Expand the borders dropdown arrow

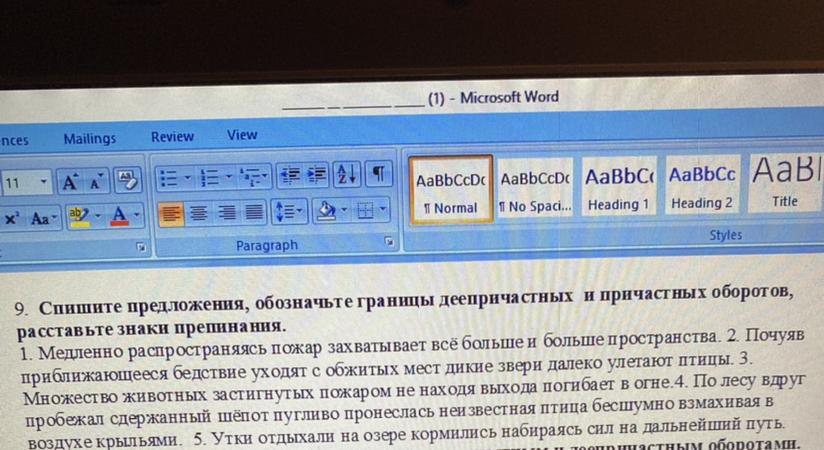(x=383, y=209)
